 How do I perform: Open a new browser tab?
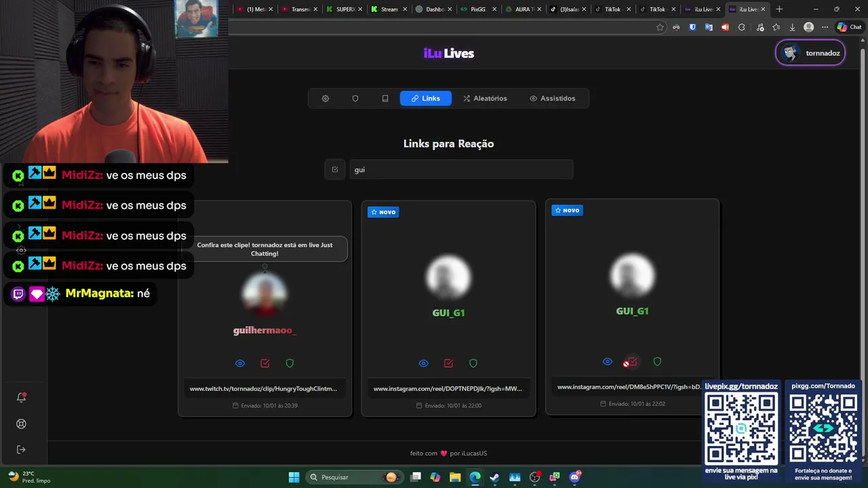[779, 9]
